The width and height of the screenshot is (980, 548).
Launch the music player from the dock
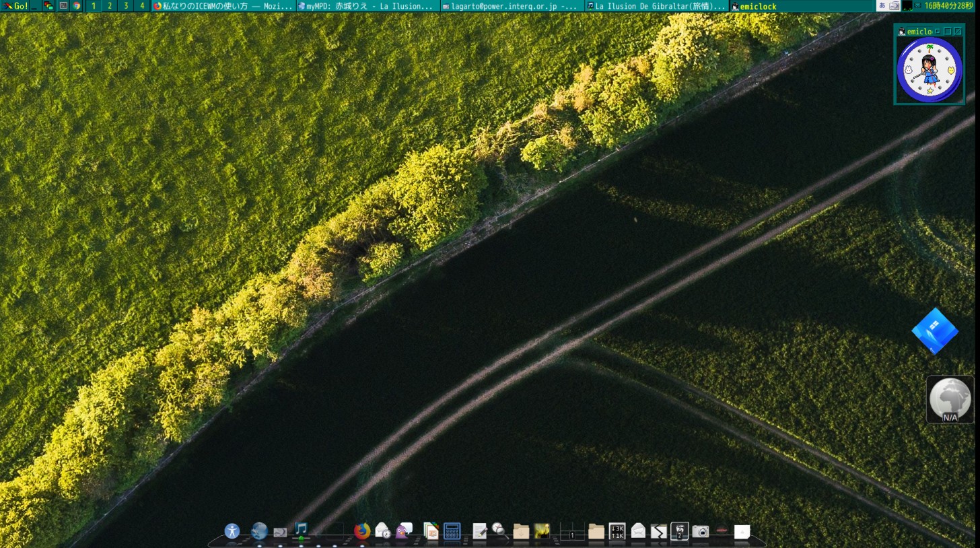click(x=301, y=530)
